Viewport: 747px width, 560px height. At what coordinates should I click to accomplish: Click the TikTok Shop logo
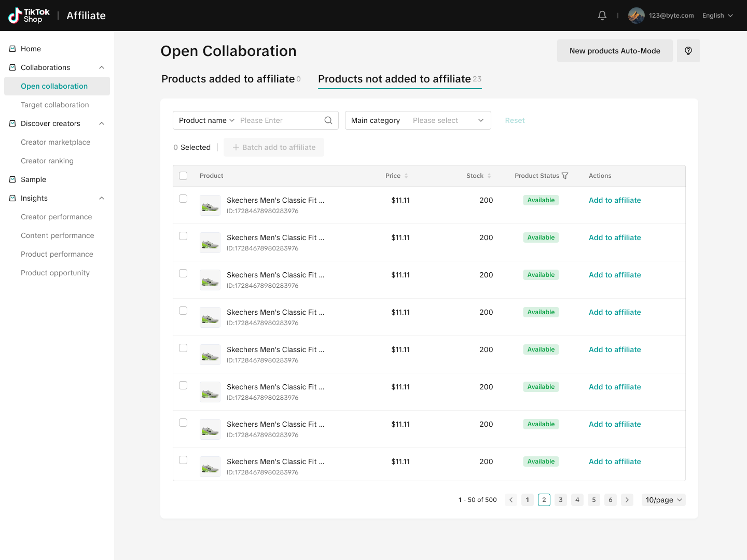29,16
